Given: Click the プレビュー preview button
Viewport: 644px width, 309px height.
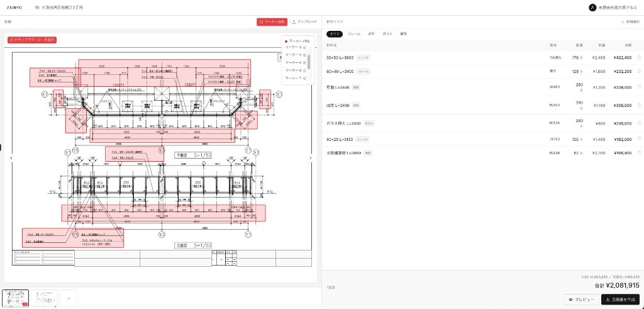Looking at the screenshot, I should [x=581, y=300].
